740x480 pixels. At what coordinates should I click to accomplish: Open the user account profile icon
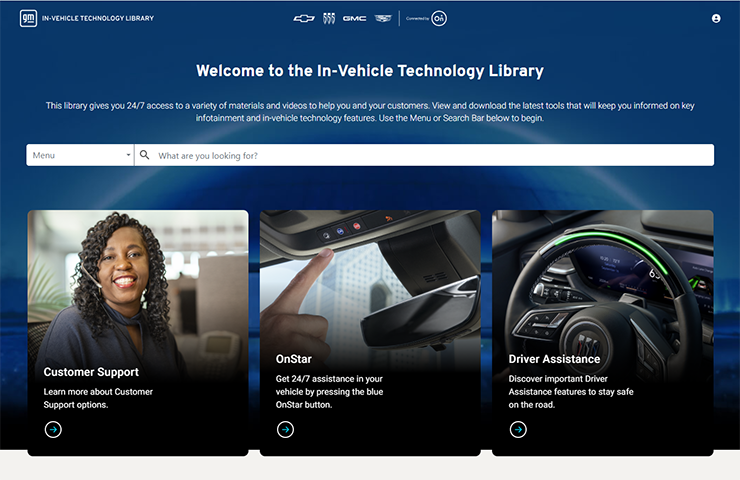pos(716,18)
